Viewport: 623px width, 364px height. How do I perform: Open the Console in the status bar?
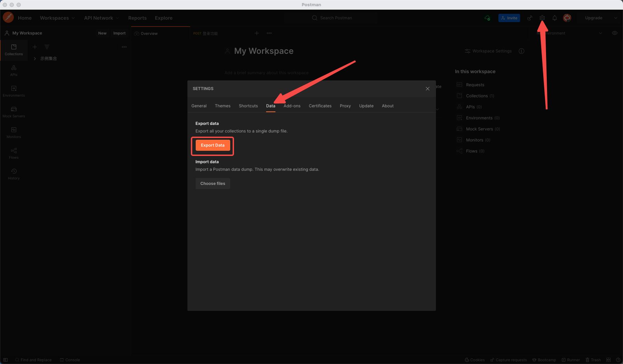point(70,360)
